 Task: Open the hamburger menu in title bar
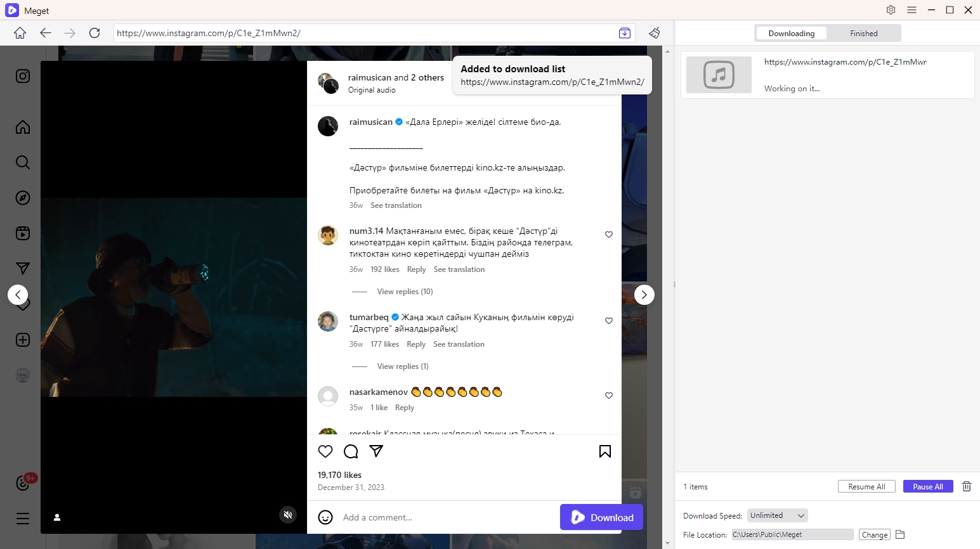[x=911, y=10]
